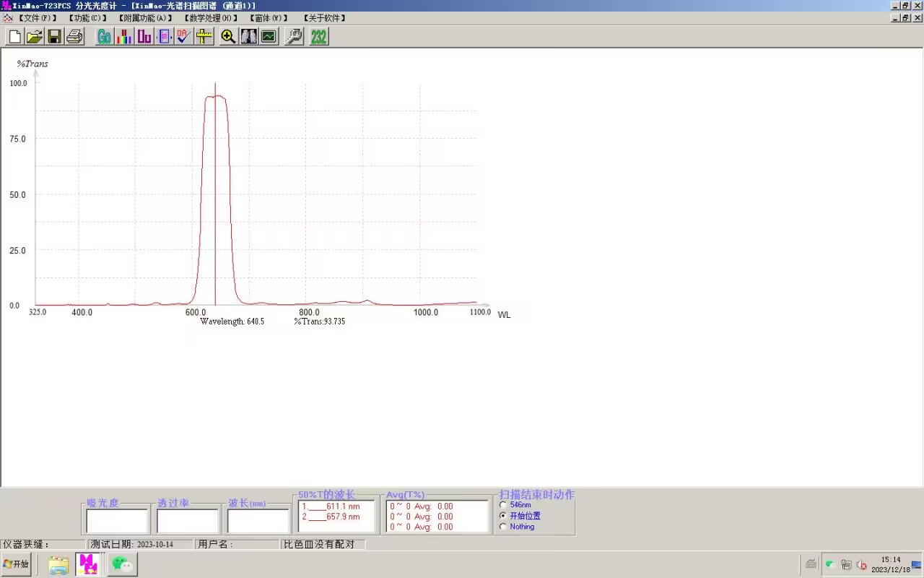Start the scan with the Go icon
Image resolution: width=924 pixels, height=578 pixels.
tap(105, 36)
